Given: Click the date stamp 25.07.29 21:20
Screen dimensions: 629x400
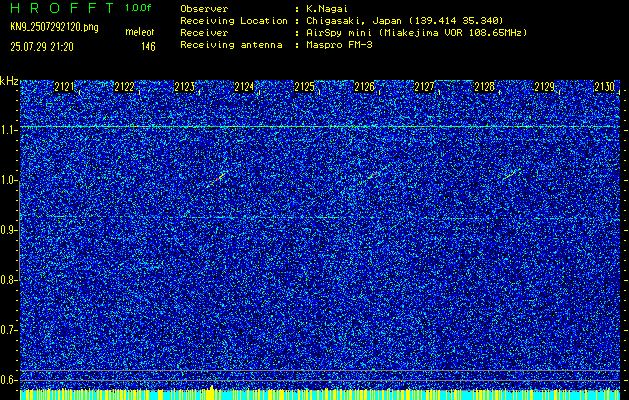Looking at the screenshot, I should pyautogui.click(x=42, y=47).
